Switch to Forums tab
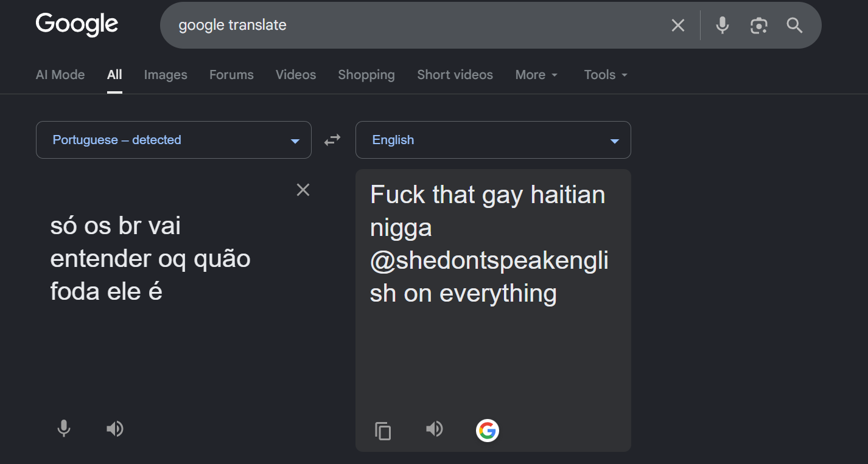Image resolution: width=868 pixels, height=464 pixels. click(231, 75)
